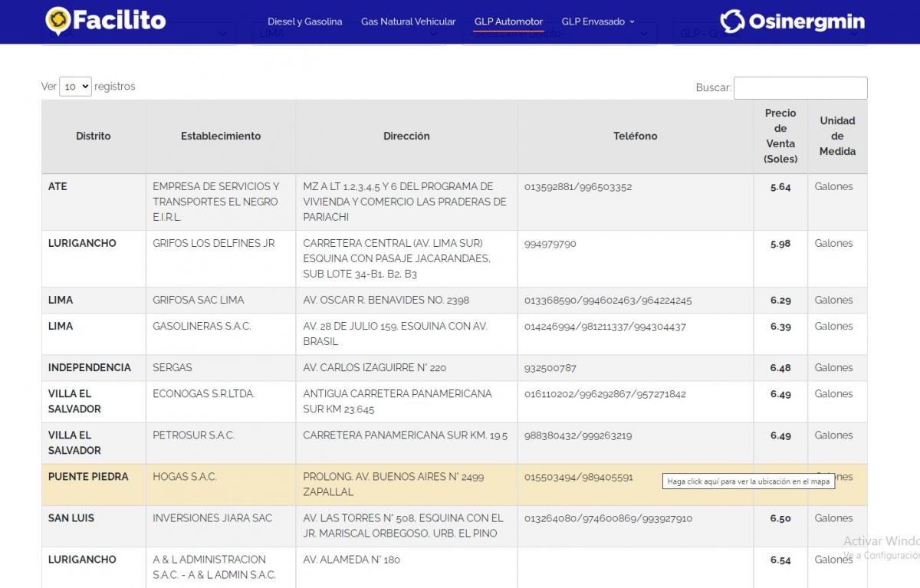Click the address mentioning Las Praderas de Pariachi
920x588 pixels.
[x=405, y=202]
